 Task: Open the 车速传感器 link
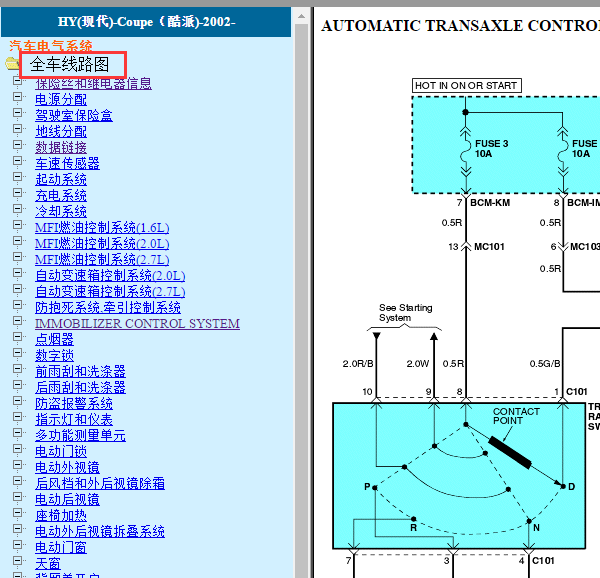(67, 164)
